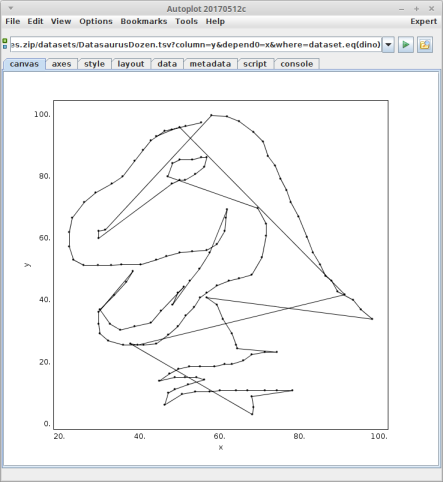The image size is (443, 482).
Task: Click the data set selector status icon
Action: click(x=5, y=44)
